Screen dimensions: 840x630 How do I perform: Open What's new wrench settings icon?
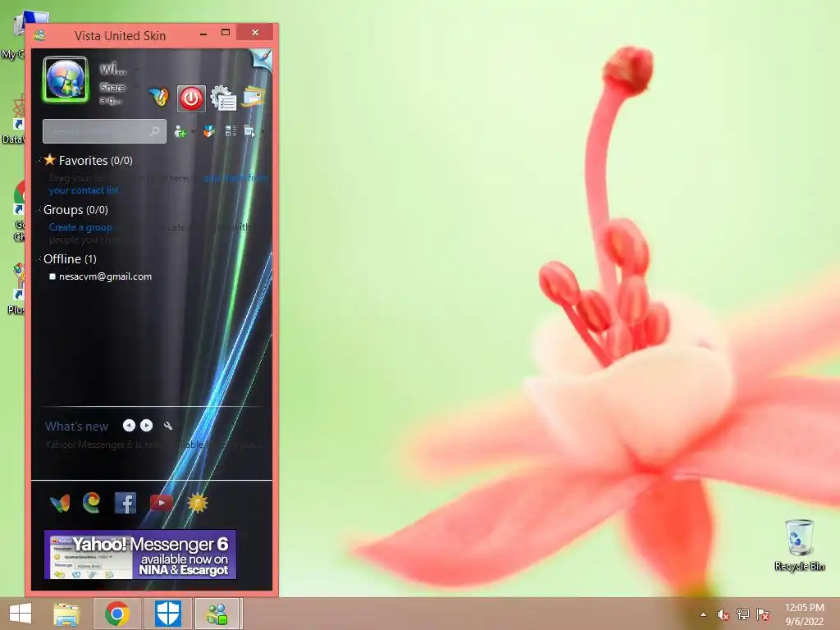[x=168, y=426]
